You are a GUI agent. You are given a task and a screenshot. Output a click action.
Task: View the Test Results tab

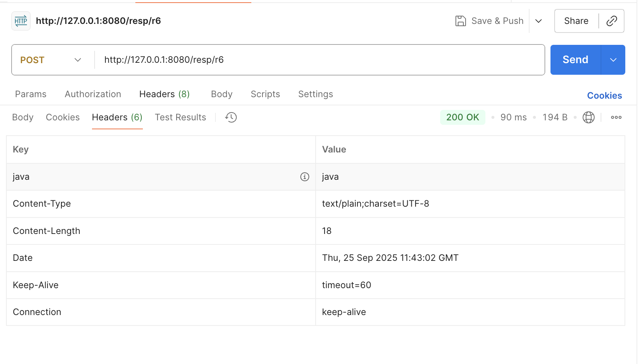(x=180, y=117)
